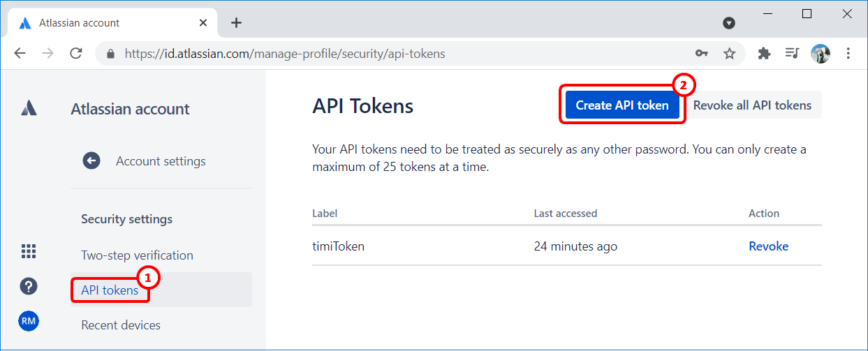
Task: Click the '24 minutes ago' cell
Action: pos(575,246)
